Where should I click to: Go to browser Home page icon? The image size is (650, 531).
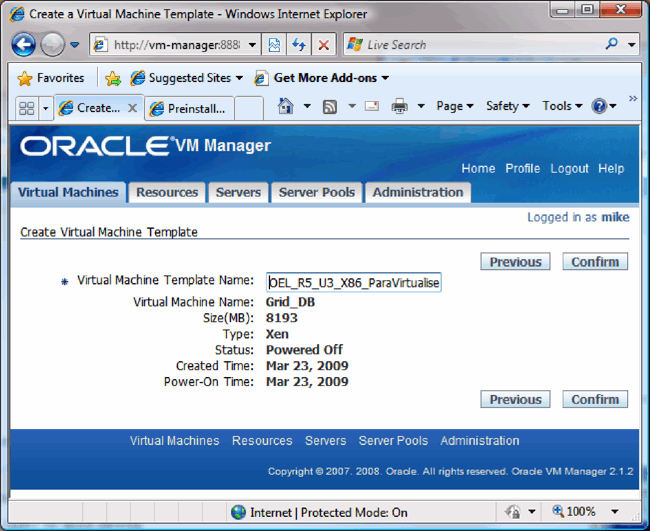click(286, 106)
